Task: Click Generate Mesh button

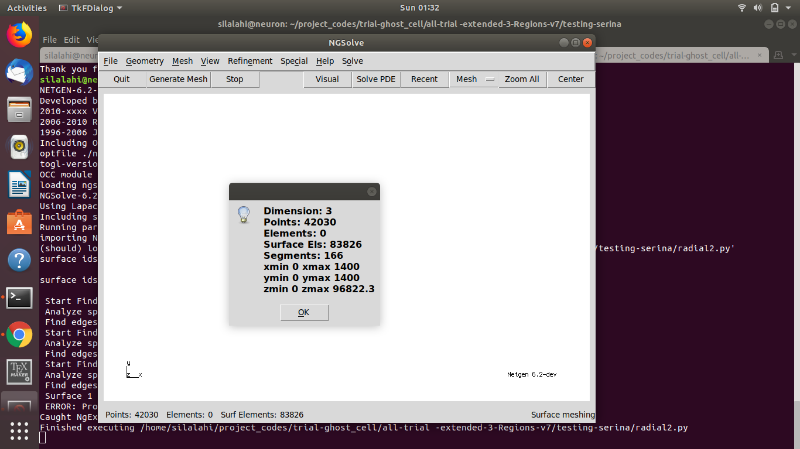Action: 178,79
